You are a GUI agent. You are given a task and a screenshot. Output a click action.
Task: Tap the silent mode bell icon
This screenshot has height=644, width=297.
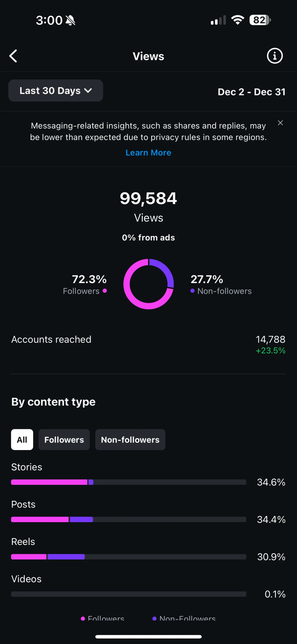click(70, 20)
